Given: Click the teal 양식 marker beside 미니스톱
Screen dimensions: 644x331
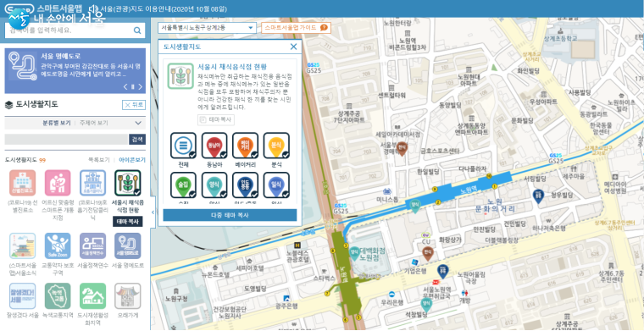Looking at the screenshot, I should 415,206.
